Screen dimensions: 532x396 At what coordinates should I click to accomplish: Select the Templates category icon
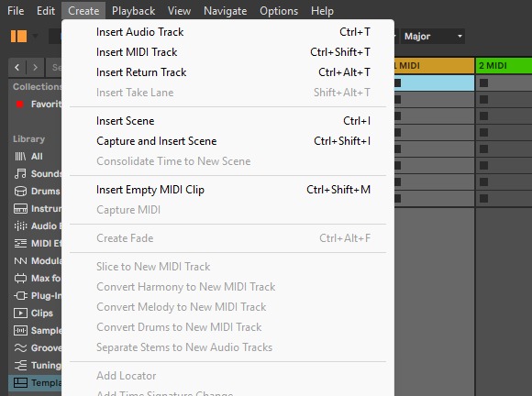pyautogui.click(x=20, y=383)
